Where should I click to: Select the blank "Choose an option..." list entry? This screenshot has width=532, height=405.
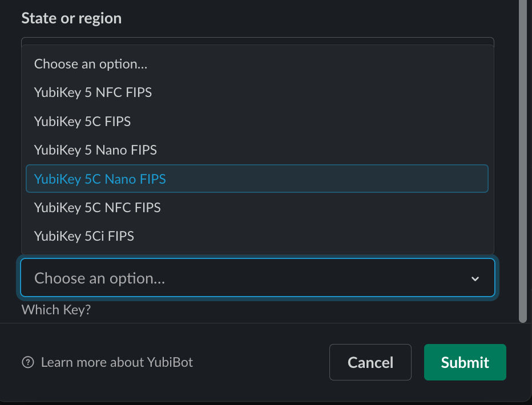click(91, 64)
